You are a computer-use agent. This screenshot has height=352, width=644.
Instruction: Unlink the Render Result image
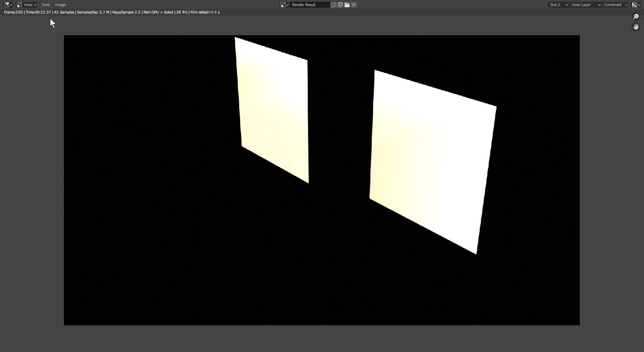(354, 5)
